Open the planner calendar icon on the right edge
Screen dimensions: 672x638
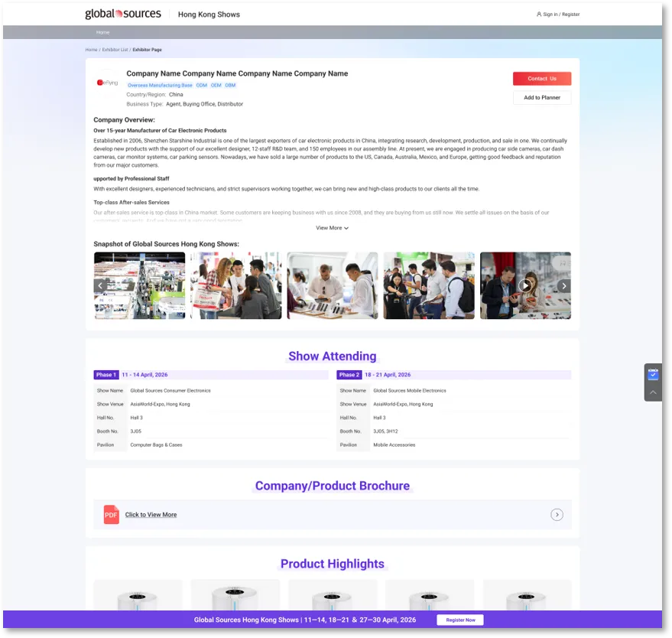(x=653, y=374)
